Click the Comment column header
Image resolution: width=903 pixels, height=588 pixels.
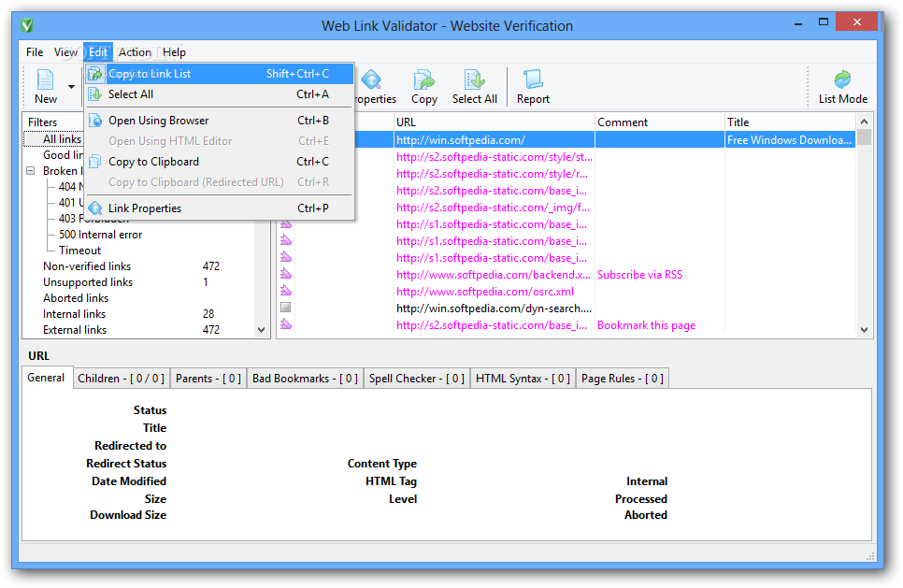pyautogui.click(x=659, y=122)
